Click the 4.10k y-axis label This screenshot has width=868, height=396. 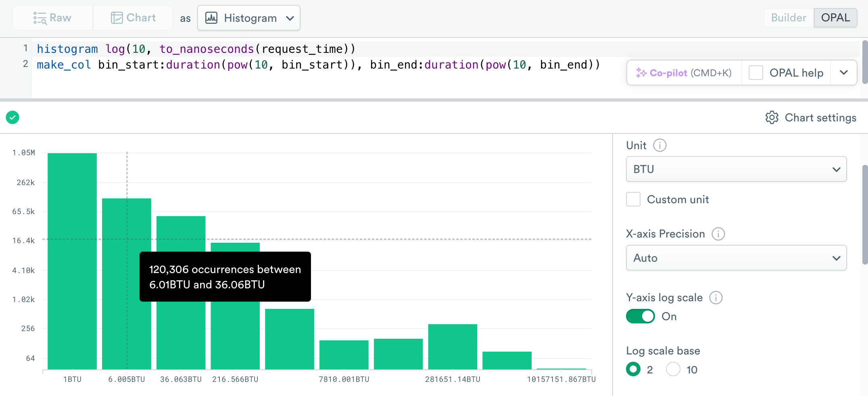[23, 270]
